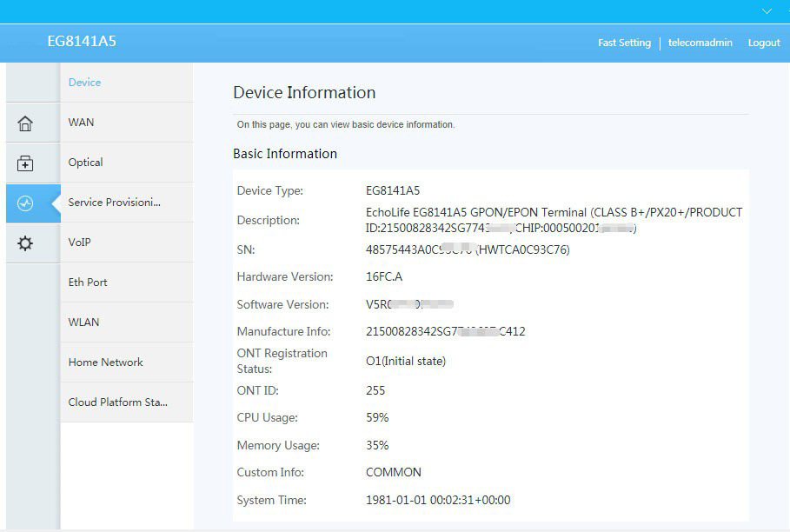
Task: Select the Manufacture Info value
Action: tap(446, 331)
